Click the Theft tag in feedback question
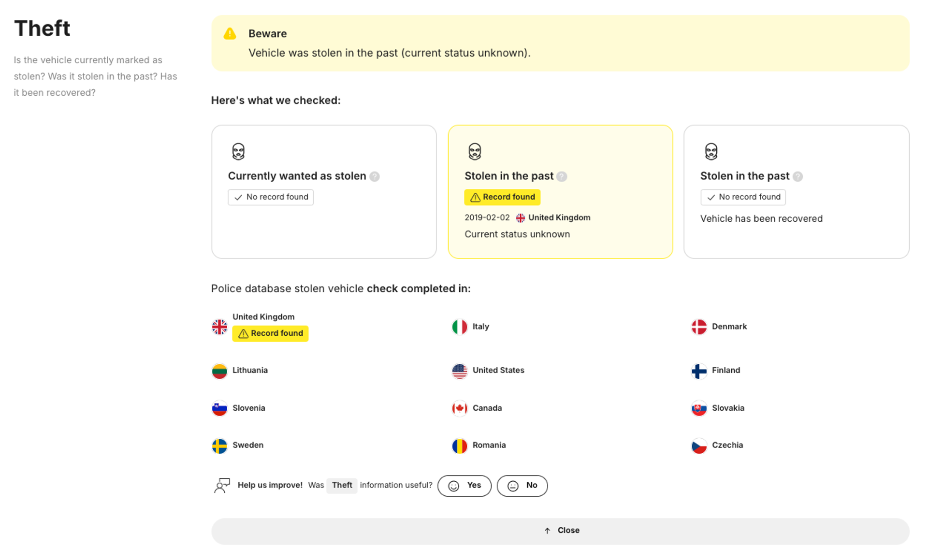Image resolution: width=928 pixels, height=560 pixels. pyautogui.click(x=342, y=485)
